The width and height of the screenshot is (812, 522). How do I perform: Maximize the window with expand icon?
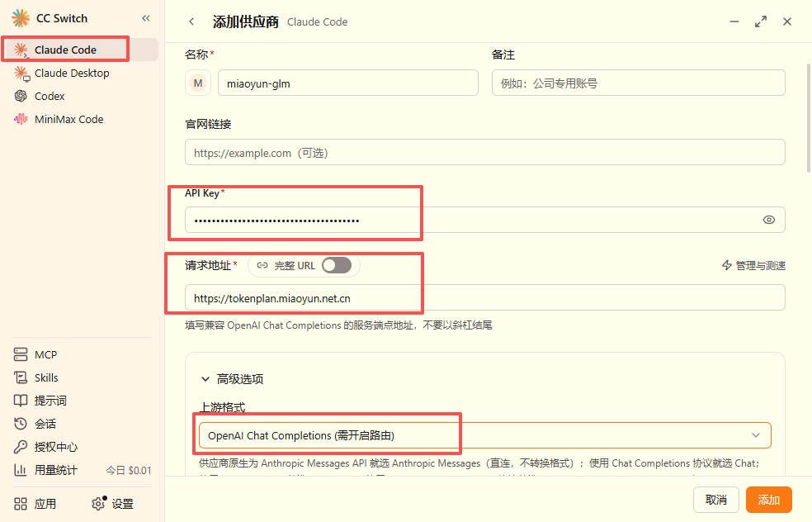(x=761, y=21)
